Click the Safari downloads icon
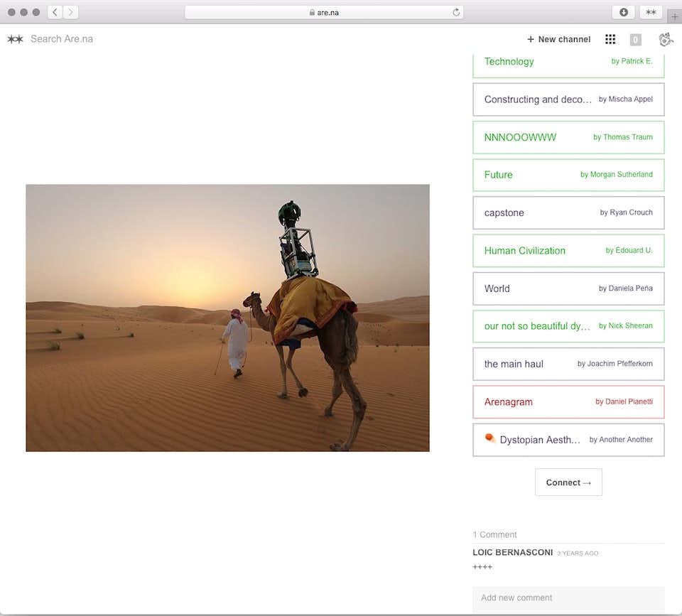The image size is (682, 616). [623, 12]
